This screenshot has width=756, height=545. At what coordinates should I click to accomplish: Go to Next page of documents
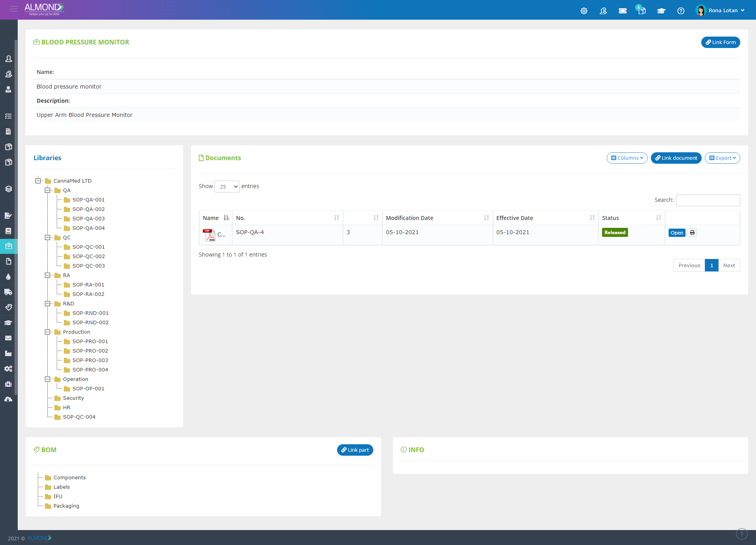pos(729,265)
